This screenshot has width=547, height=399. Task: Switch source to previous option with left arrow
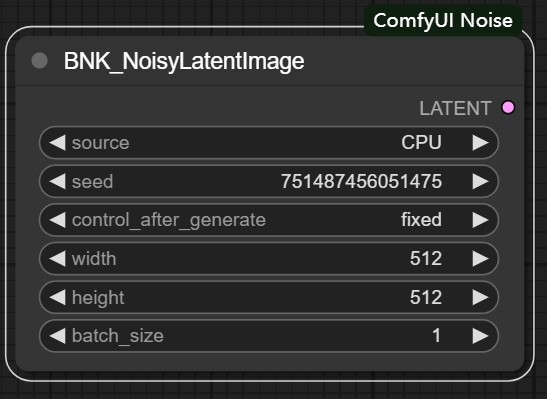[x=58, y=143]
